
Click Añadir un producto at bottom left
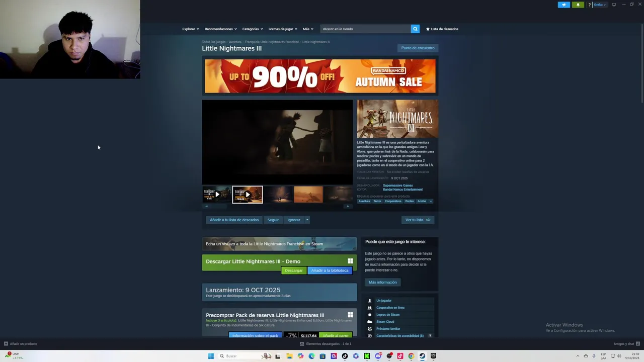pyautogui.click(x=21, y=344)
